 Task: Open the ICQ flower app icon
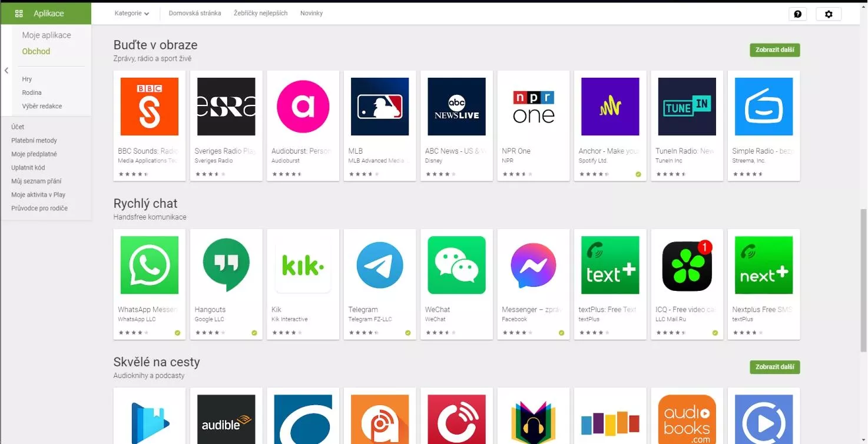point(687,265)
